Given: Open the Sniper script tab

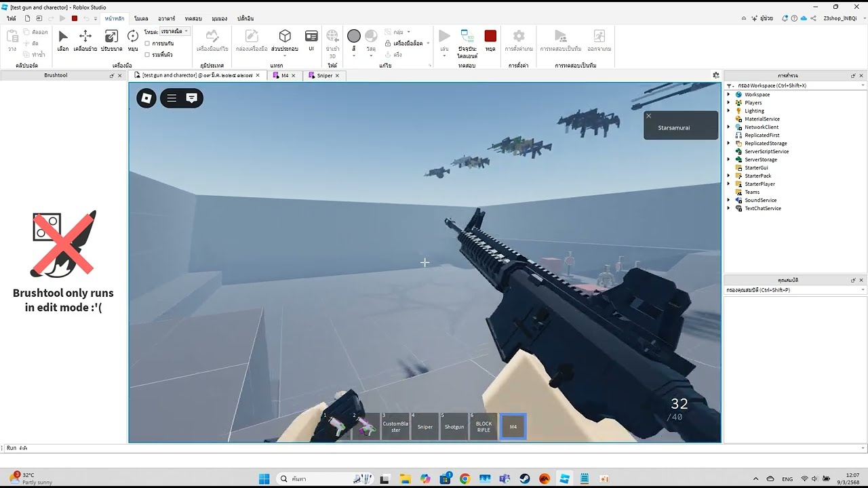Looking at the screenshot, I should pyautogui.click(x=325, y=75).
